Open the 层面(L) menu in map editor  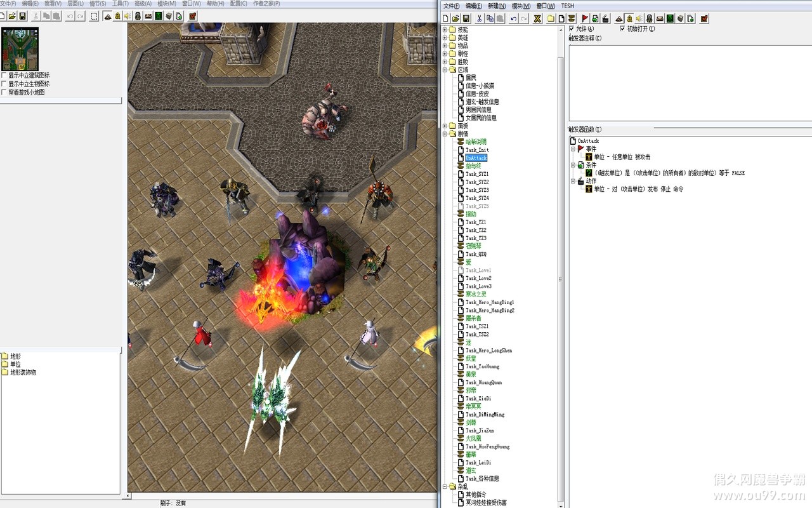pos(75,4)
